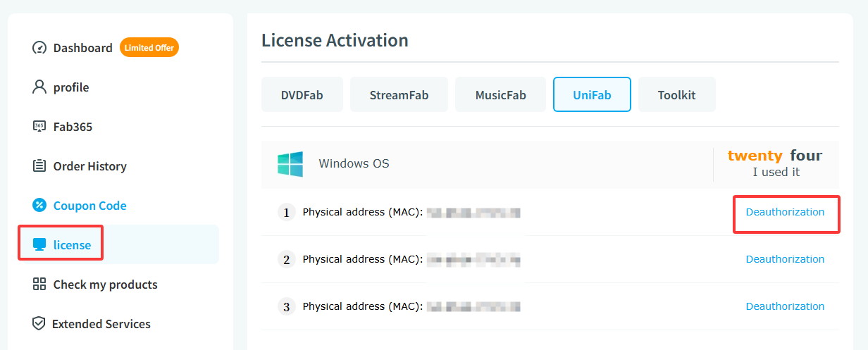Click the Extended Services shield icon
The height and width of the screenshot is (350, 868).
[x=39, y=324]
